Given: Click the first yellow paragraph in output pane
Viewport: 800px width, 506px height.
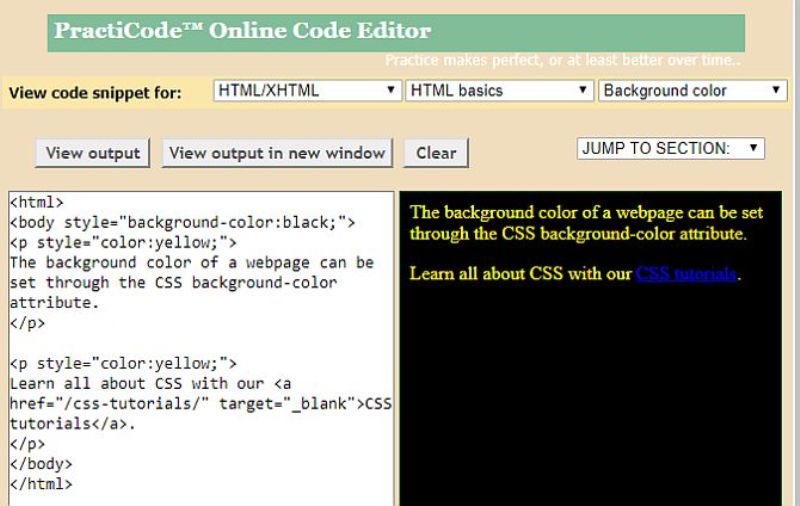Looking at the screenshot, I should (x=586, y=223).
